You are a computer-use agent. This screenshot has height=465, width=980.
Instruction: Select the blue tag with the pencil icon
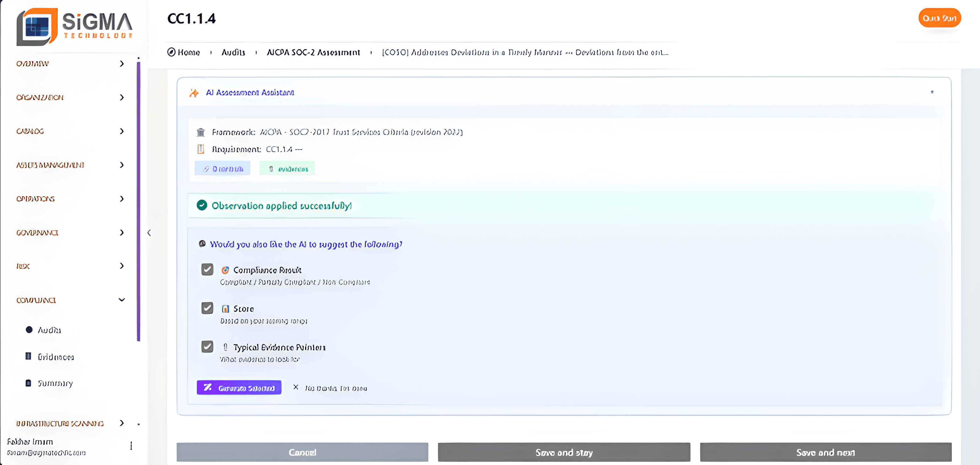(223, 169)
